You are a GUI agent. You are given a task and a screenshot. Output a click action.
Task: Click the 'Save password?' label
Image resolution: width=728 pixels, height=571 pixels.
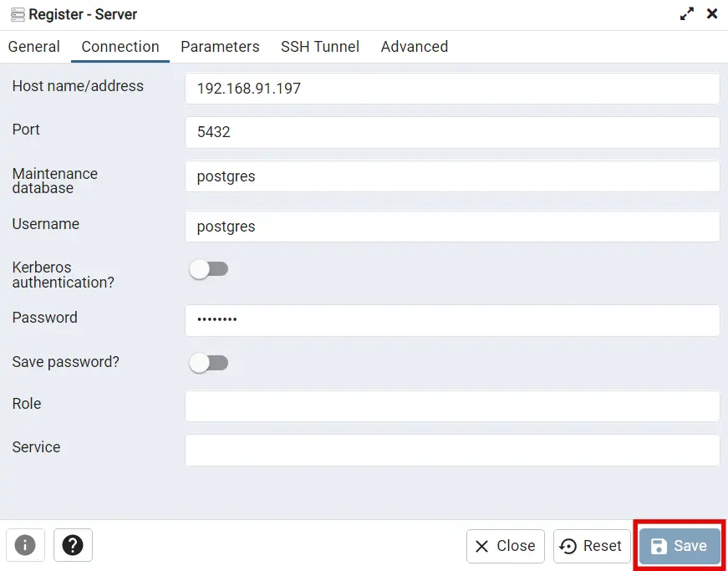tap(65, 362)
